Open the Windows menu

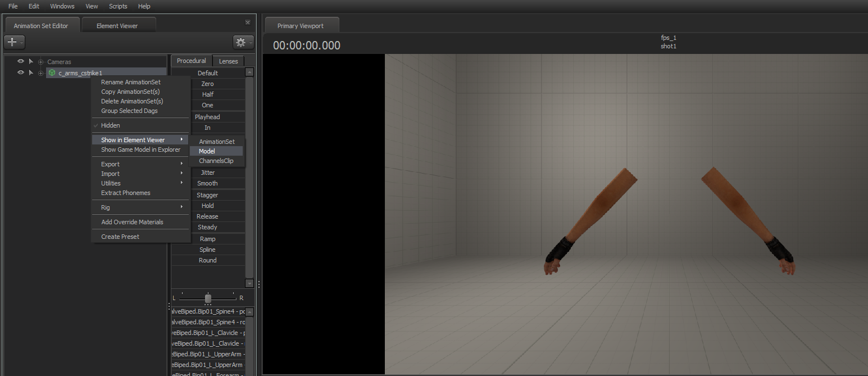(62, 6)
